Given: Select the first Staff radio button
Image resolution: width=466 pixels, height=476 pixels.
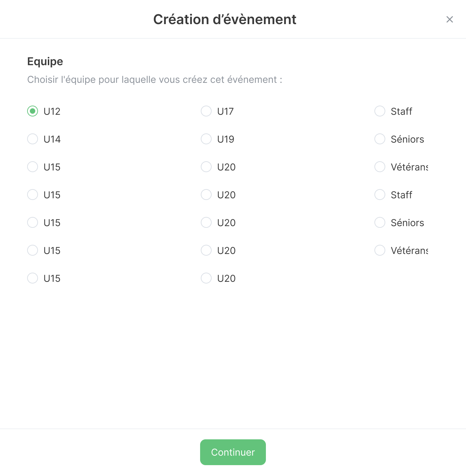Looking at the screenshot, I should pyautogui.click(x=380, y=111).
